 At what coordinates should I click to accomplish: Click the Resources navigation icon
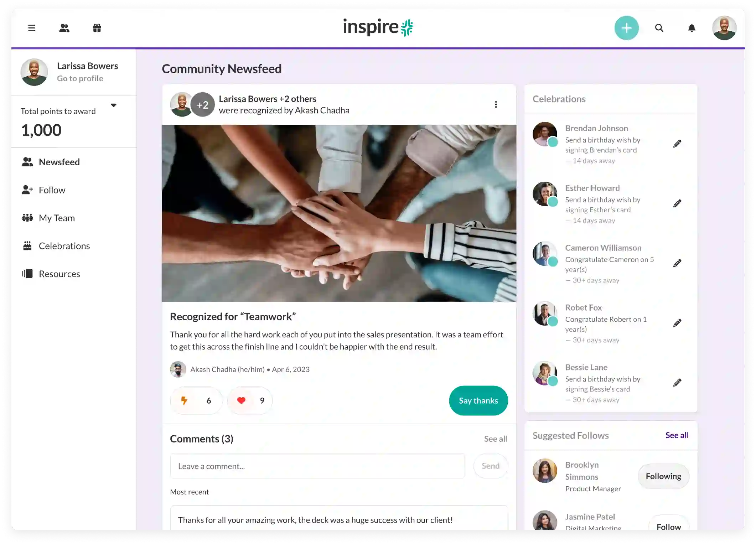point(27,274)
